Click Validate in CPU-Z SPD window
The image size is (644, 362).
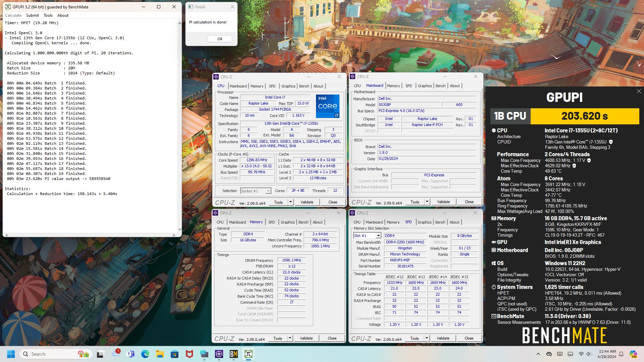pyautogui.click(x=443, y=338)
